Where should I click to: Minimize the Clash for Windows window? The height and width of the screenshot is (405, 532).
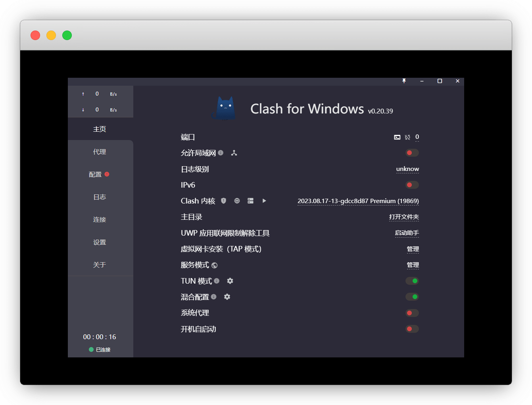[x=422, y=81]
